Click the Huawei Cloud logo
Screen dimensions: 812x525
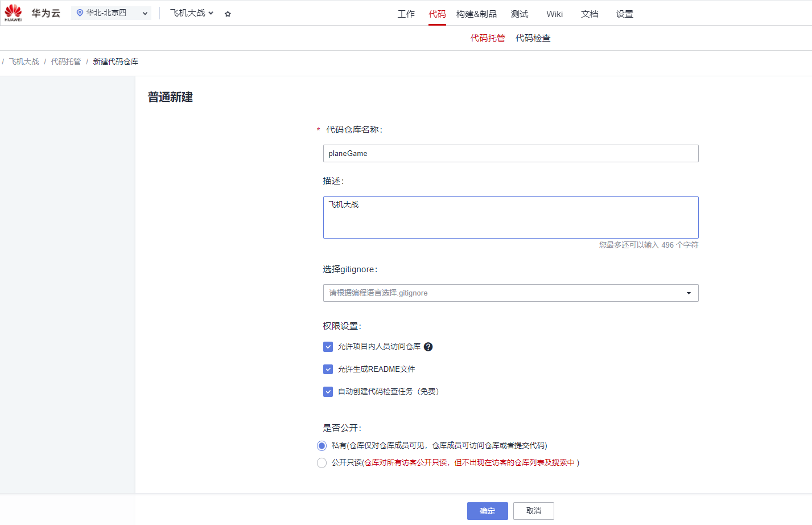13,13
